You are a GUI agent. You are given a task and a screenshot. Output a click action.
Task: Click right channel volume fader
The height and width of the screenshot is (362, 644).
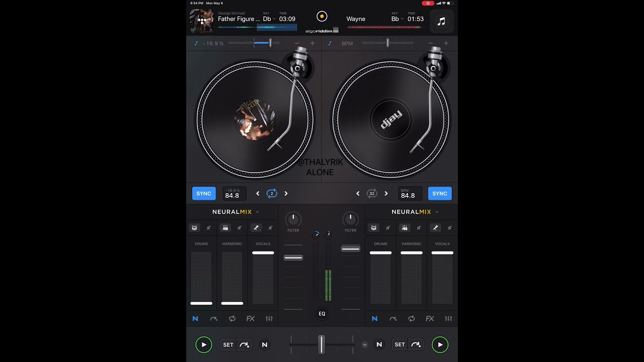tap(351, 248)
